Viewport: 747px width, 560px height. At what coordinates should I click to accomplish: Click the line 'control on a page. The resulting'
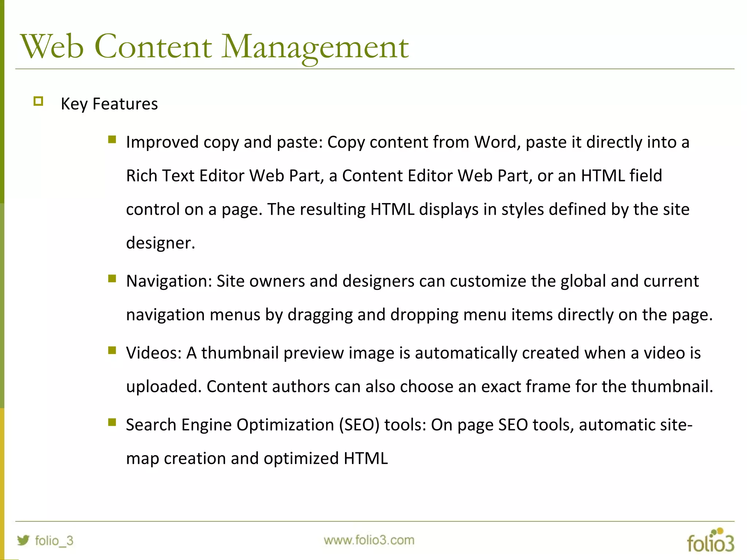pos(408,210)
